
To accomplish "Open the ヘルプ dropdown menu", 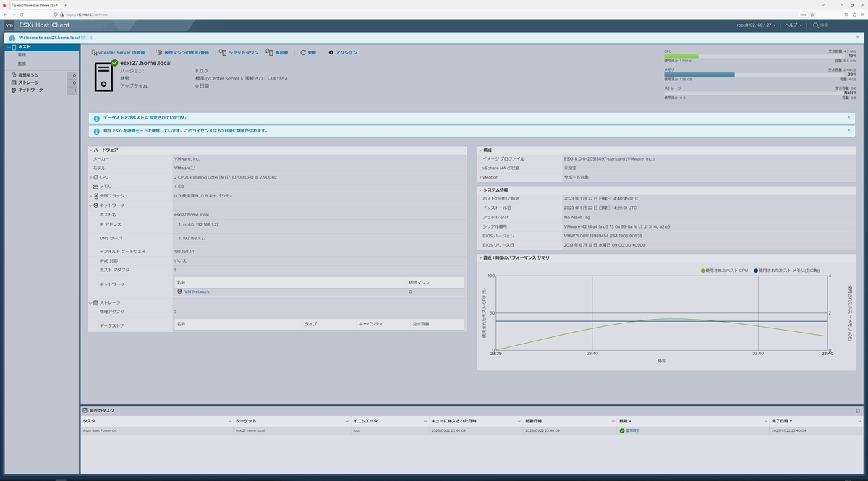I will coord(793,25).
